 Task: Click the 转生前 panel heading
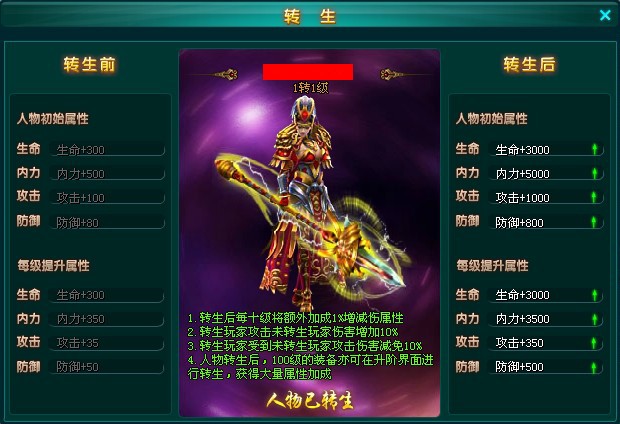(89, 64)
